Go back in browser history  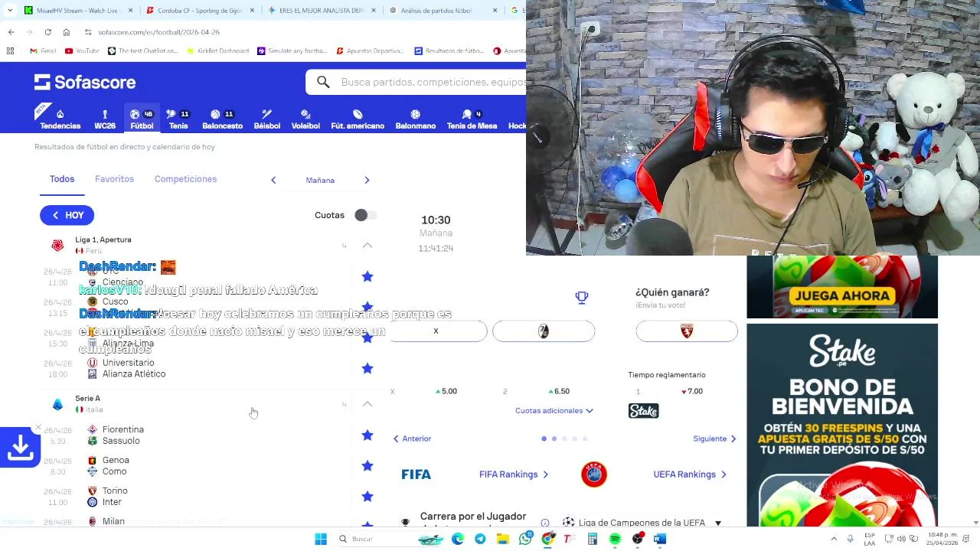11,32
